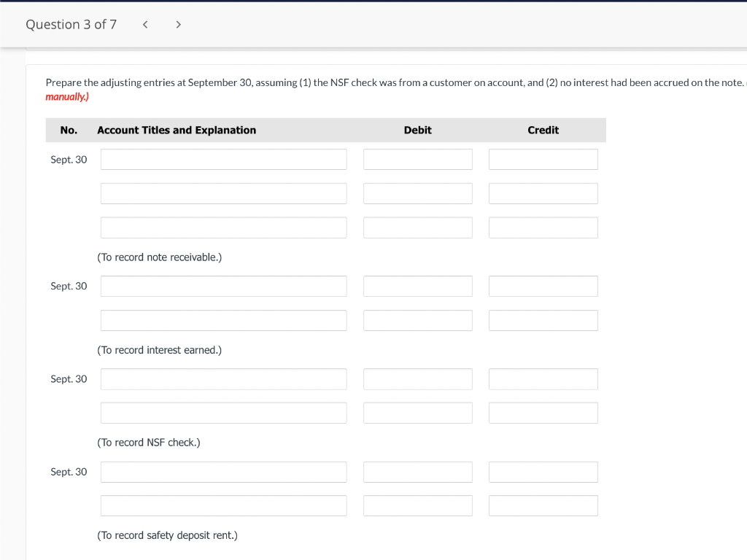This screenshot has width=747, height=560.
Task: Select second account title field for interest earned
Action: (x=223, y=320)
